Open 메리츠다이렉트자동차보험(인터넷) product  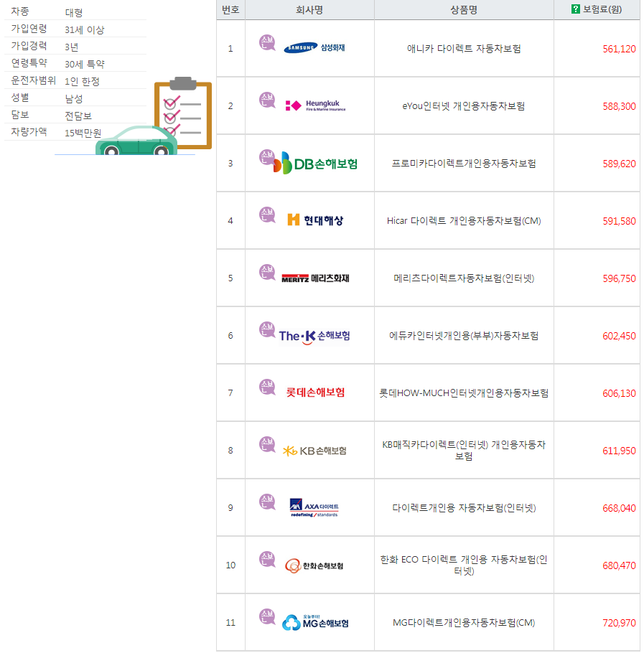click(x=464, y=278)
